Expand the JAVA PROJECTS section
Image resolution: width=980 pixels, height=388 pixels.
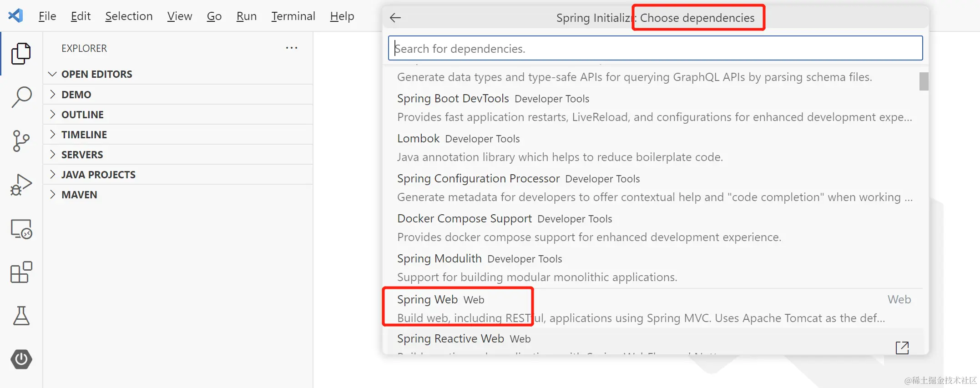(178, 174)
